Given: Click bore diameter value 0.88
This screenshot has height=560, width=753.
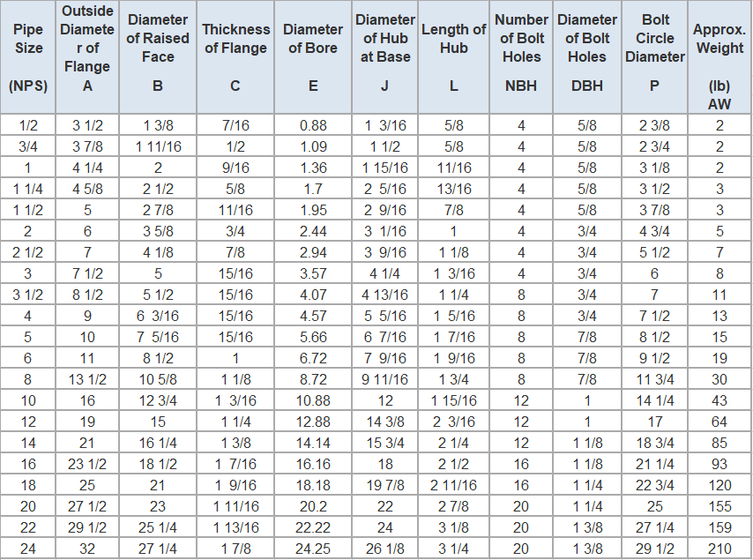Looking at the screenshot, I should 313,125.
